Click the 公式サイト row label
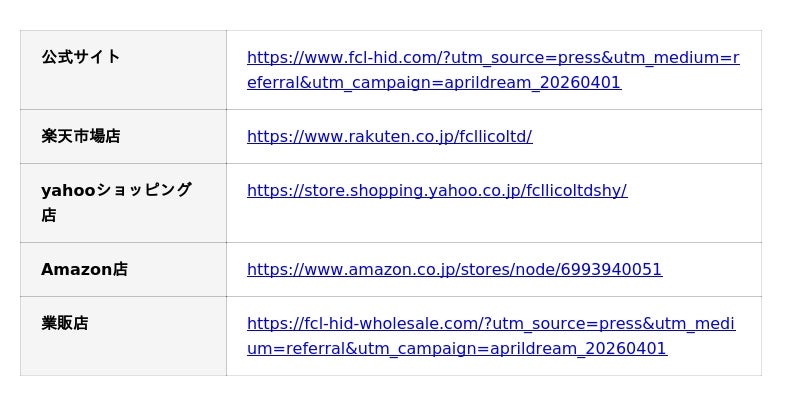This screenshot has height=406, width=800. (81, 57)
